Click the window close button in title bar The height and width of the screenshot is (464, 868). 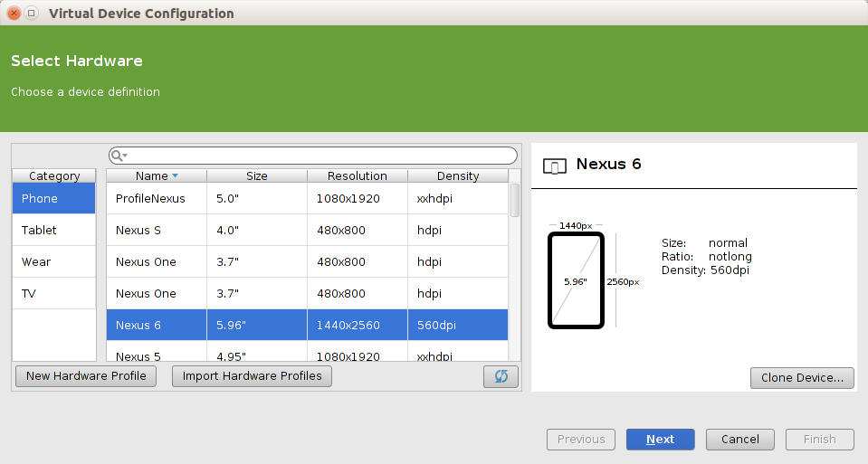pos(14,14)
